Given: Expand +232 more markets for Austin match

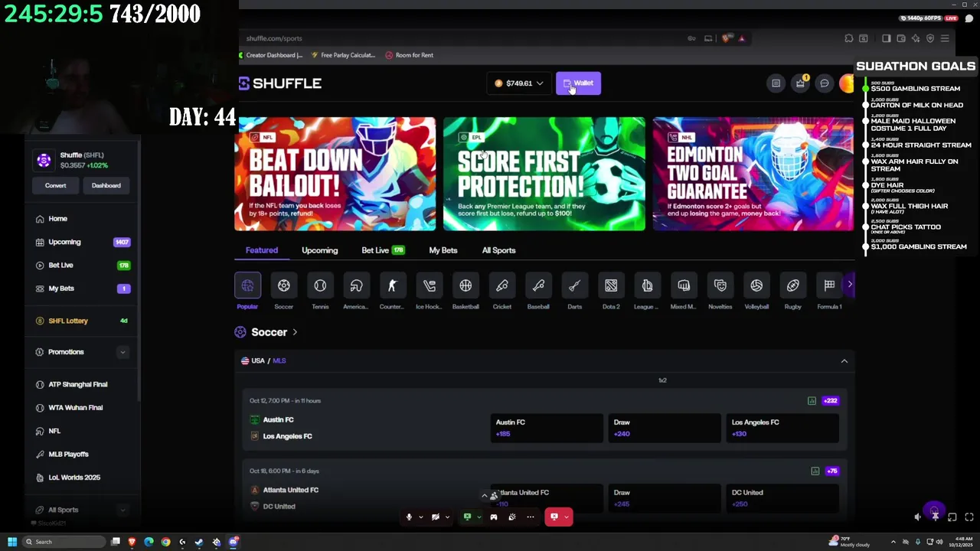Looking at the screenshot, I should [830, 401].
